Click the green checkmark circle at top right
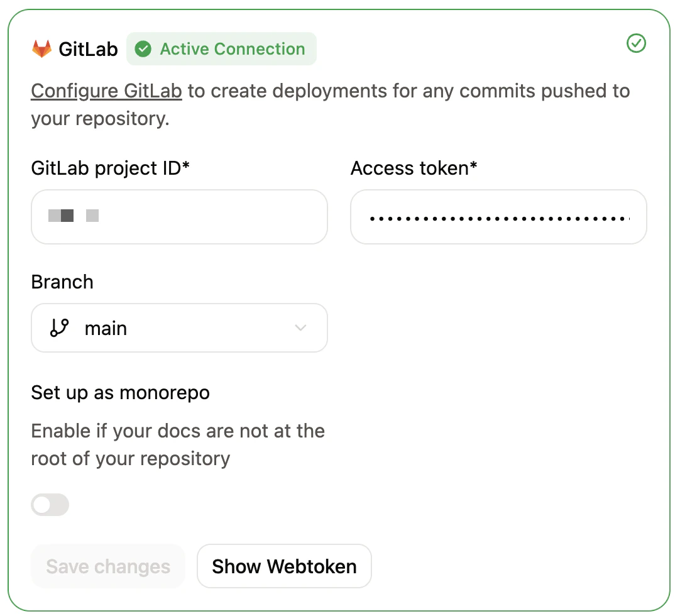Screen dimensions: 680x616 pos(637,44)
